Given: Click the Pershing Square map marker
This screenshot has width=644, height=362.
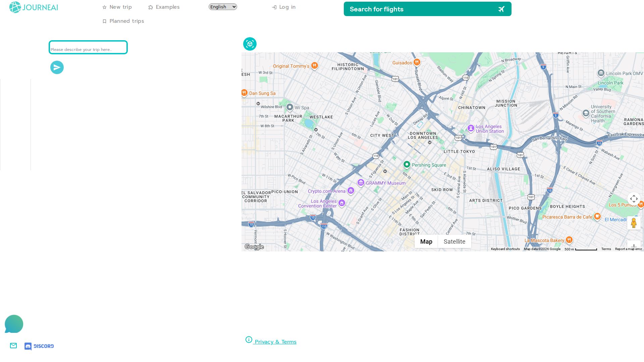Looking at the screenshot, I should pos(407,164).
